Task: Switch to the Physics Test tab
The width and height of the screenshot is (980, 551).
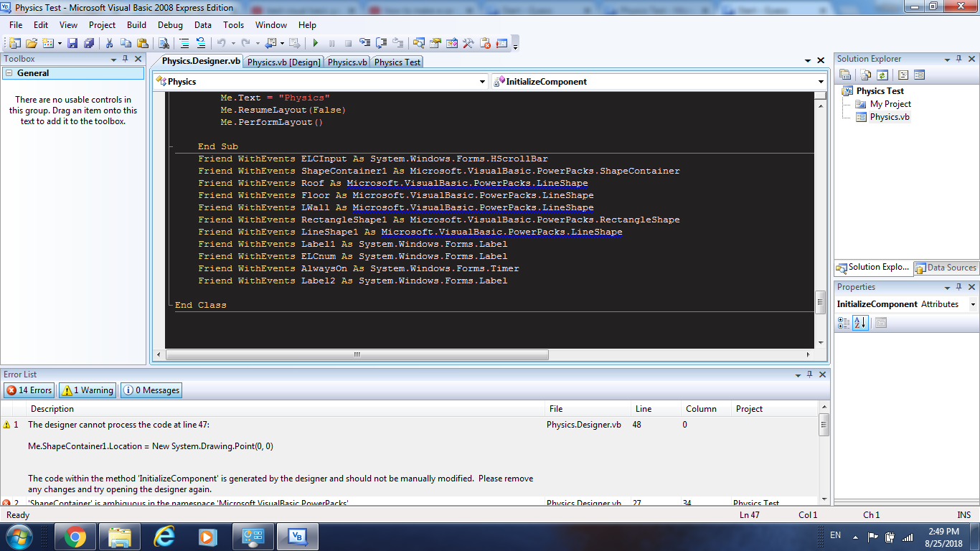Action: [x=397, y=62]
